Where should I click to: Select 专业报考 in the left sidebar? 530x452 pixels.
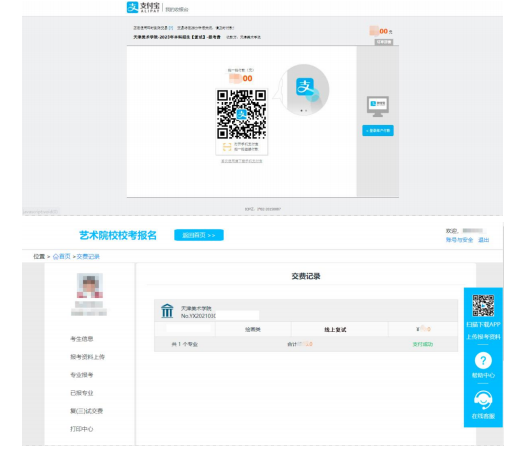(81, 375)
